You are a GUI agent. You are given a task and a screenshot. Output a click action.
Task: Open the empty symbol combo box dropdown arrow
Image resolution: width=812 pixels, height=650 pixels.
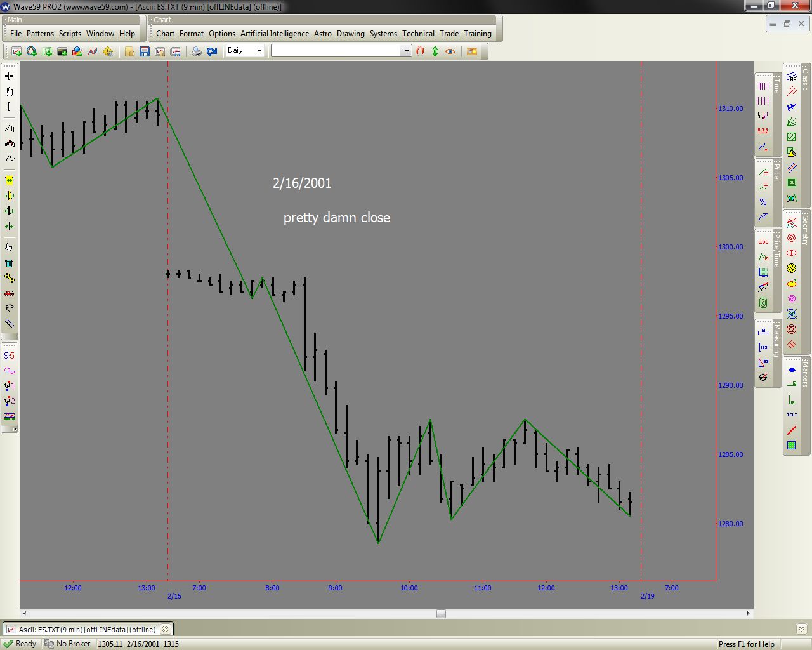(x=407, y=51)
